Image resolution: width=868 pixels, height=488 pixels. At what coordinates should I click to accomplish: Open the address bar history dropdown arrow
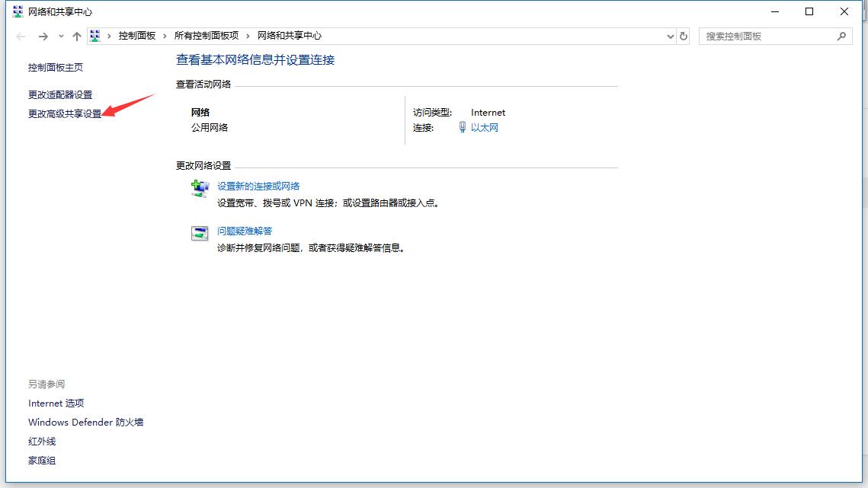pos(670,36)
